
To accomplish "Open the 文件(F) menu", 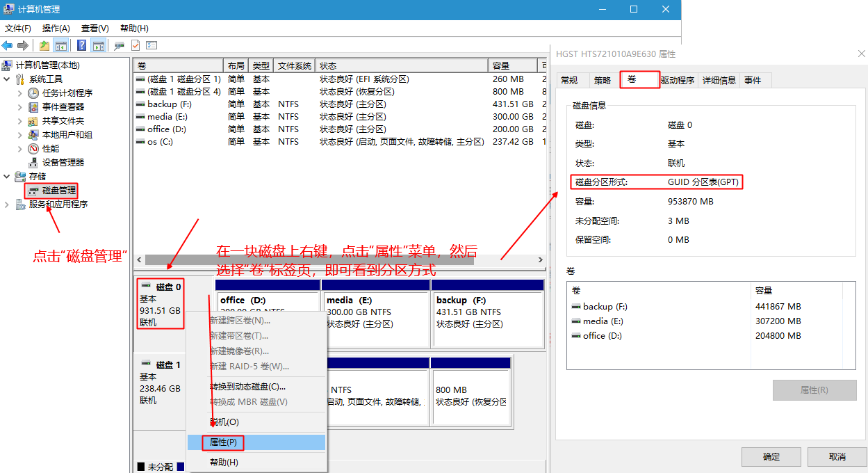I will pos(18,29).
